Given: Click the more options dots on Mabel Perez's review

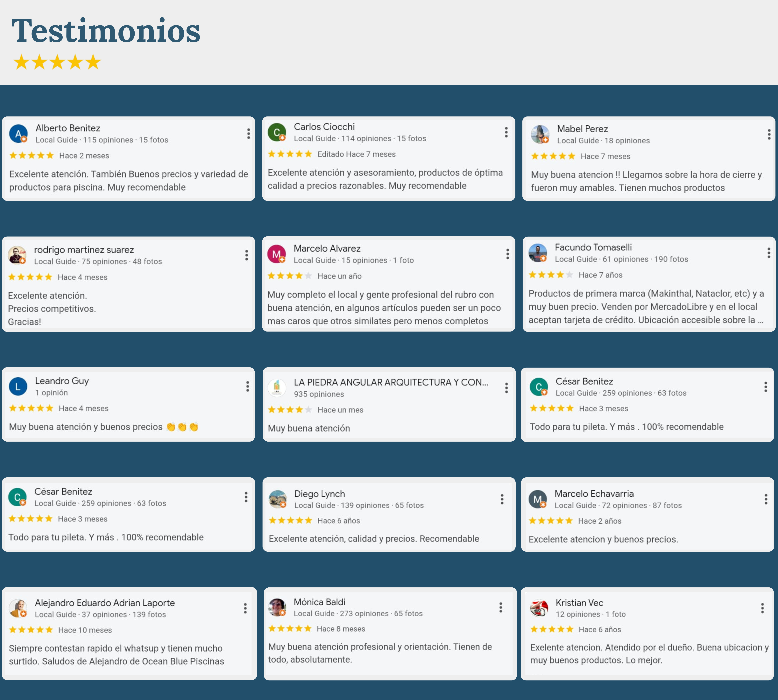Looking at the screenshot, I should click(769, 134).
